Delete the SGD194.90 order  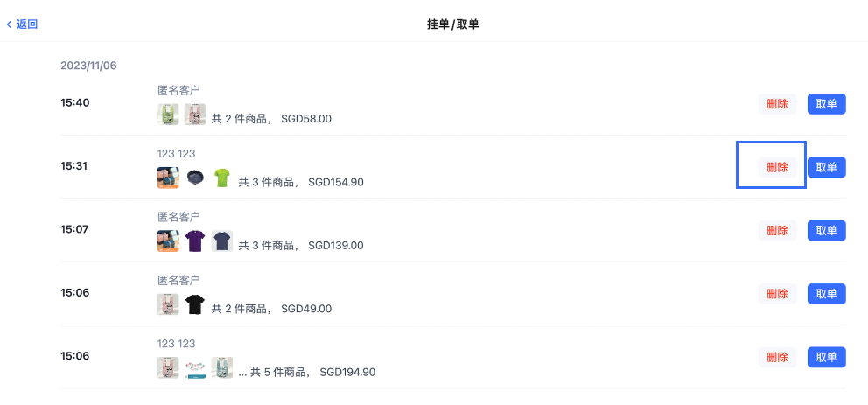(x=777, y=358)
